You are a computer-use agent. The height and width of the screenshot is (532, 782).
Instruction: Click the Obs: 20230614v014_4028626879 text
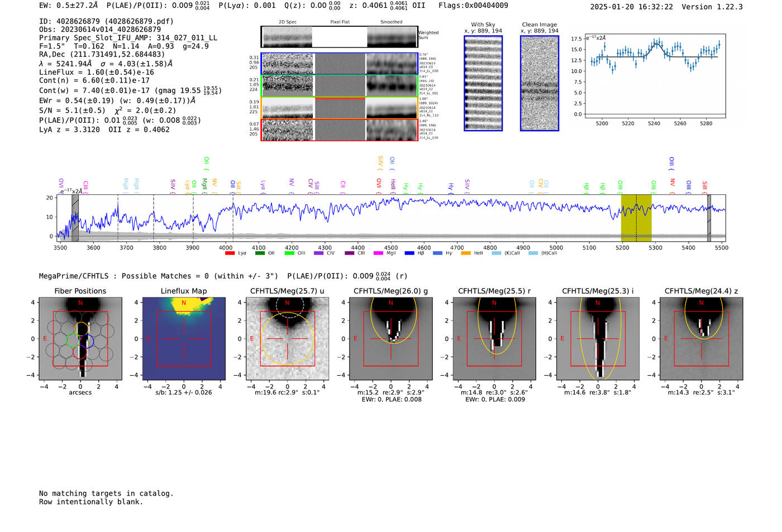[100, 30]
